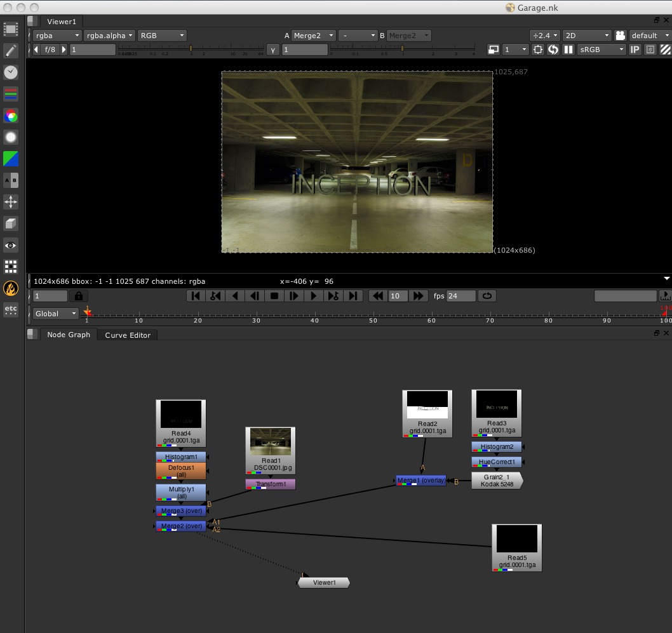Open the 3D nodes cube icon
Screen dimensions: 672x633
pyautogui.click(x=11, y=223)
